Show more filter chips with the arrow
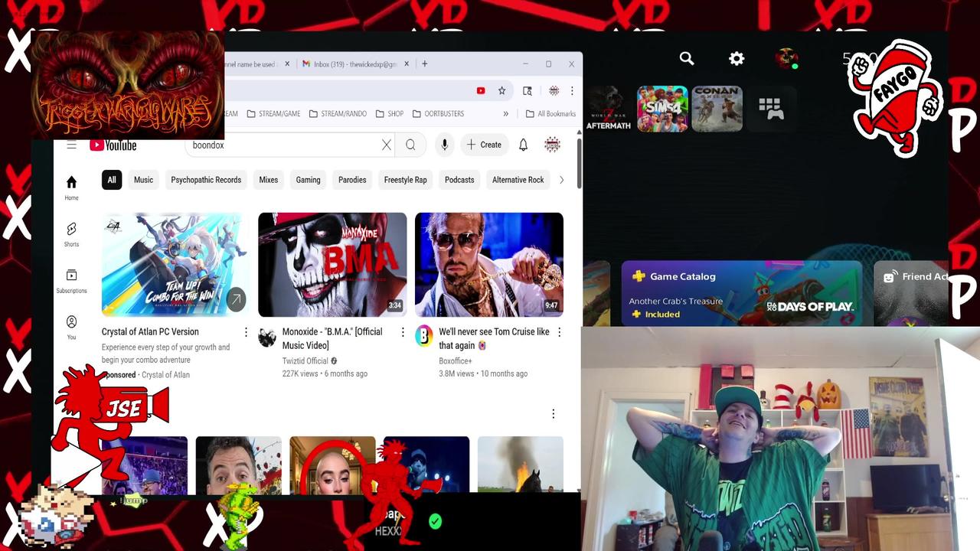Screen dimensions: 980x551 561,180
